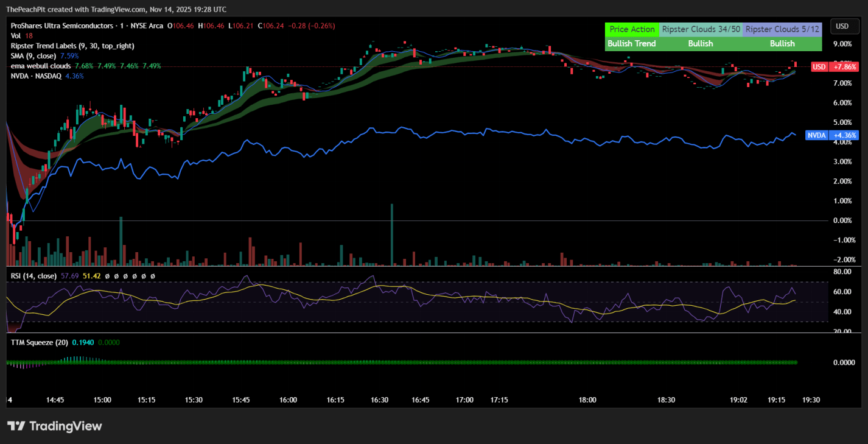This screenshot has height=444, width=868.
Task: Click the NVDA · NASDAQ comparison symbol label
Action: 36,76
